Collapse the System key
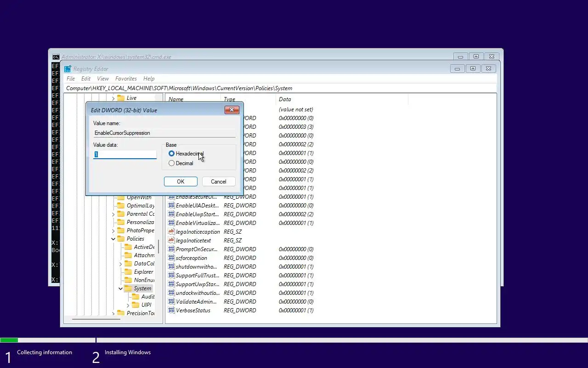The image size is (588, 368). pos(121,288)
